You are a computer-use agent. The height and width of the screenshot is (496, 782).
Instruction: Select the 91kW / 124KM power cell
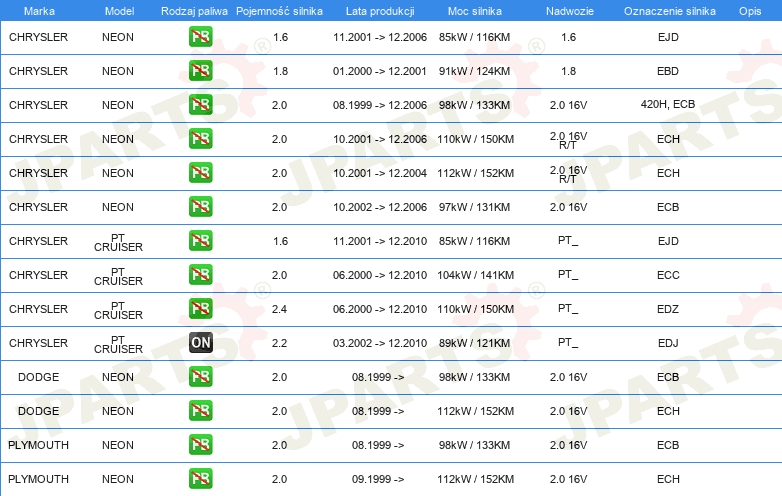pyautogui.click(x=475, y=71)
